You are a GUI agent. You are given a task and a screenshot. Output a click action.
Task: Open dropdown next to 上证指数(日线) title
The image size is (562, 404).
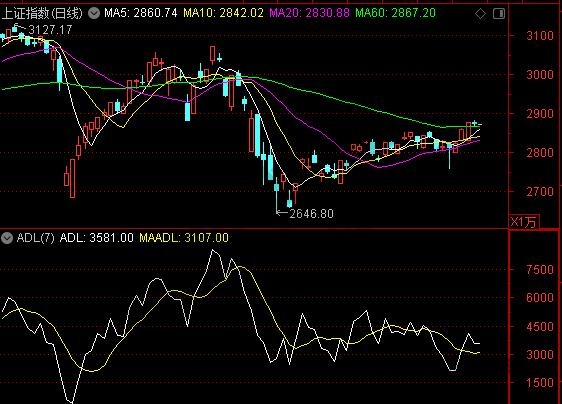(x=94, y=14)
